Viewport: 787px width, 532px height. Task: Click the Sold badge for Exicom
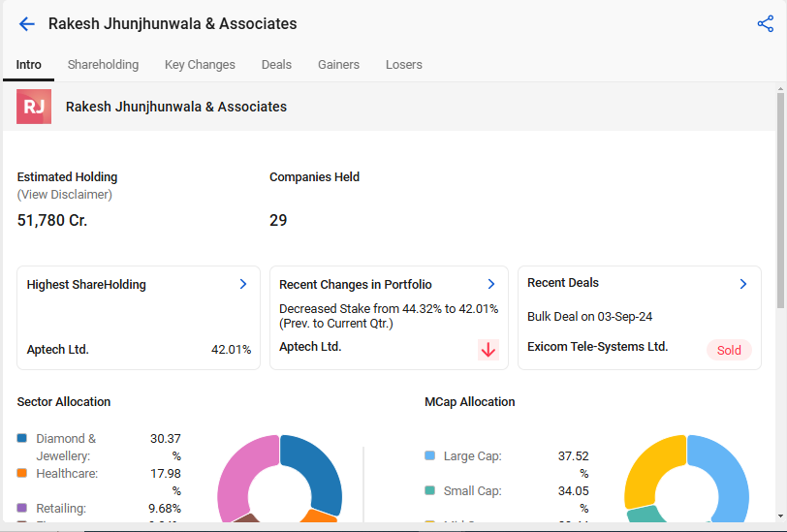point(729,350)
